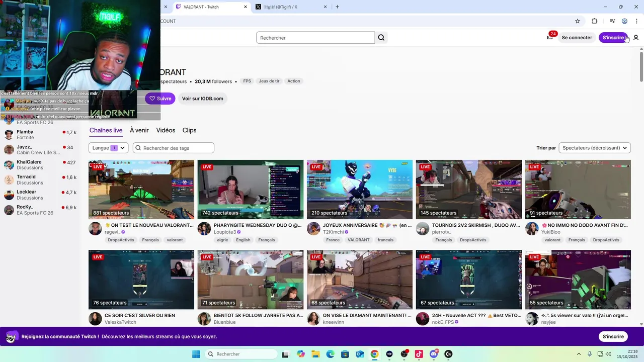This screenshot has height=362, width=644.
Task: Open YukiBloo stream thumbnail with 91 spectateurs
Action: coord(578,190)
